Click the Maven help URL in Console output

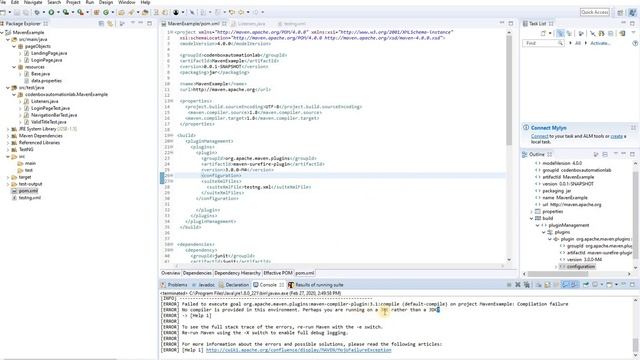click(298, 350)
